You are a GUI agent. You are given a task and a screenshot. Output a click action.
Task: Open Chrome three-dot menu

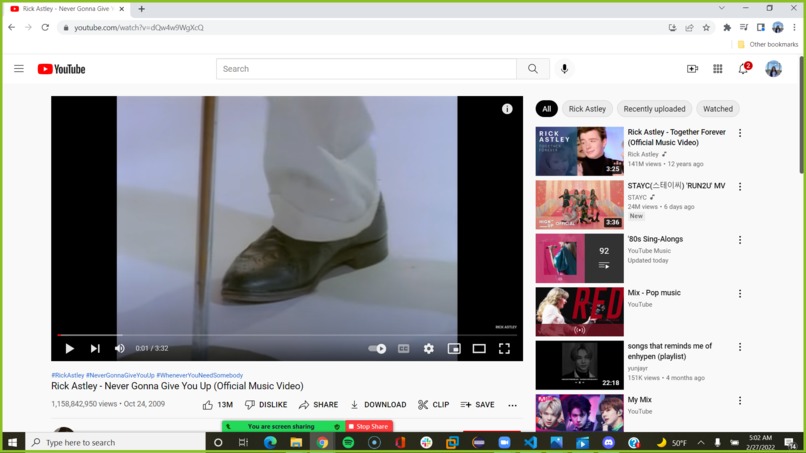pyautogui.click(x=795, y=28)
